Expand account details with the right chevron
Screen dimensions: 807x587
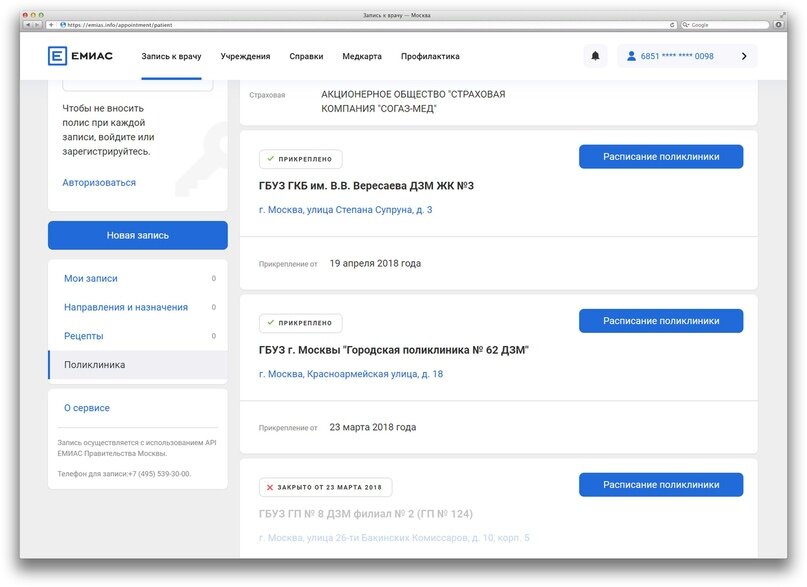[744, 56]
